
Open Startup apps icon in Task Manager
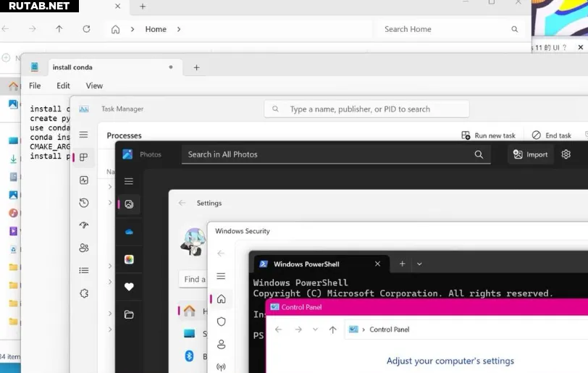[83, 225]
